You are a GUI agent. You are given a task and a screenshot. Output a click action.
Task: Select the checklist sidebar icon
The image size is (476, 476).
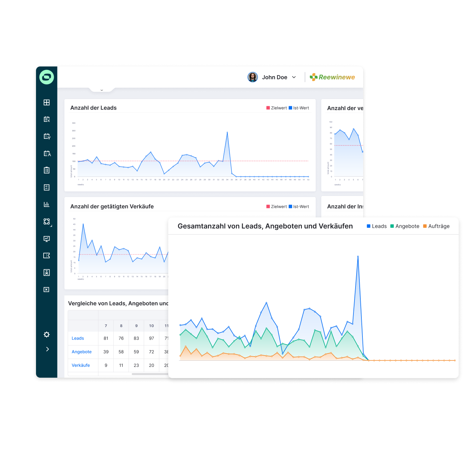click(x=47, y=187)
